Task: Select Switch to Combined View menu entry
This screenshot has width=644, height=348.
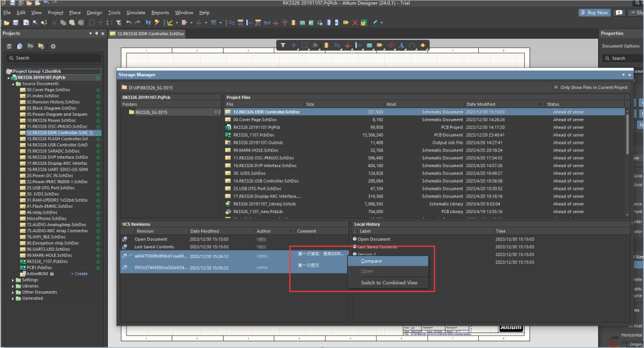Action: point(389,283)
